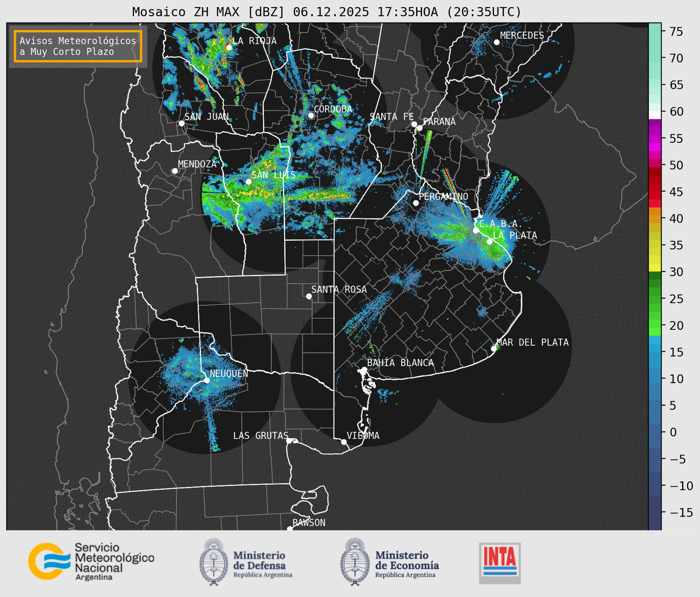Click the Ministerio de Defensa crest logo

(x=214, y=562)
